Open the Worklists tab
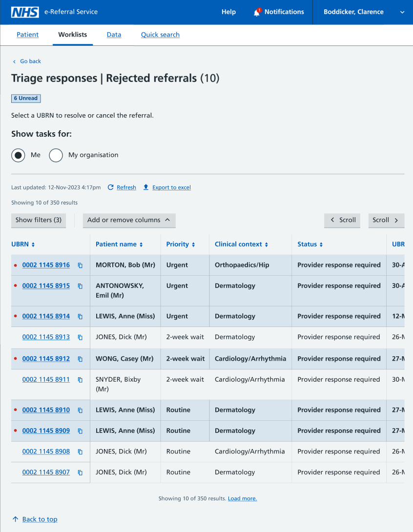The width and height of the screenshot is (413, 532). pyautogui.click(x=73, y=35)
